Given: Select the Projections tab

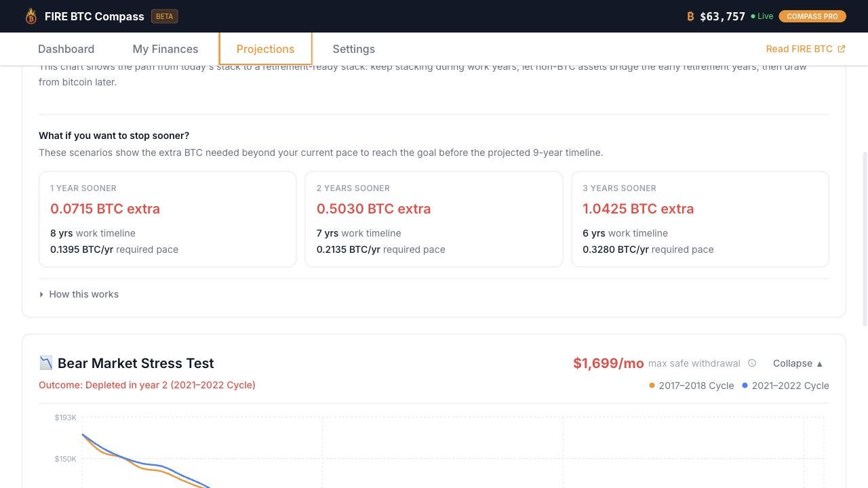Looking at the screenshot, I should (x=265, y=49).
